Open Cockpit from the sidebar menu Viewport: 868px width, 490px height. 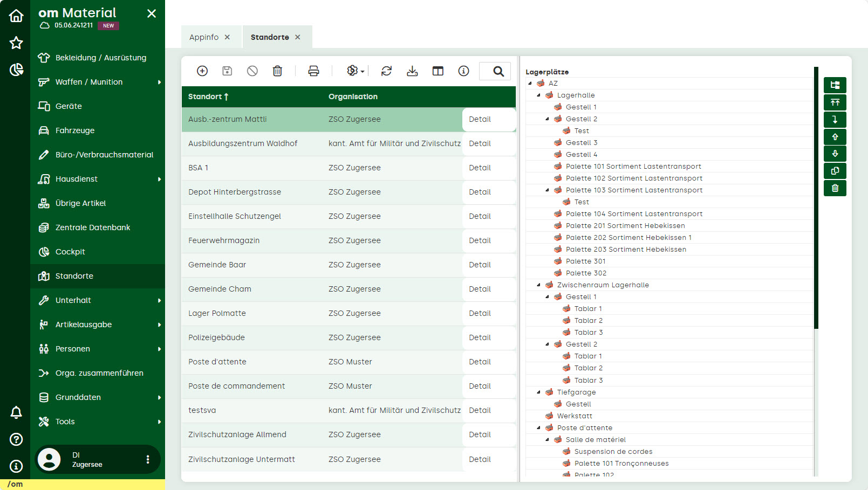tap(70, 252)
